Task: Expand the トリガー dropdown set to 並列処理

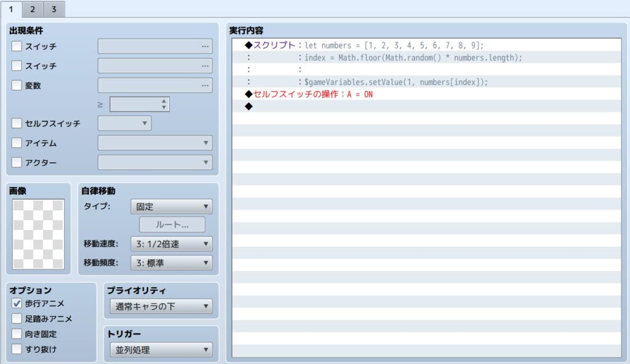Action: (160, 350)
